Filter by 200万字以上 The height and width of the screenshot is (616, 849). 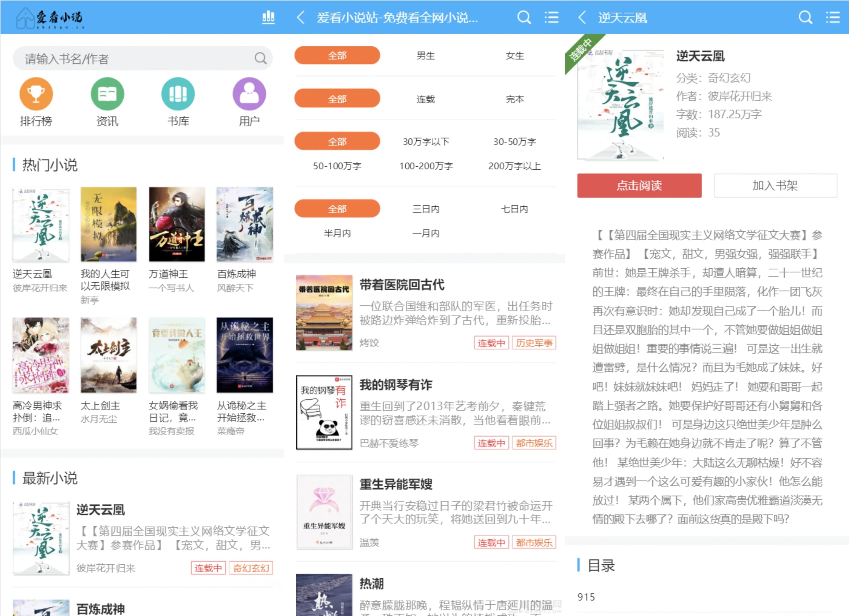515,166
